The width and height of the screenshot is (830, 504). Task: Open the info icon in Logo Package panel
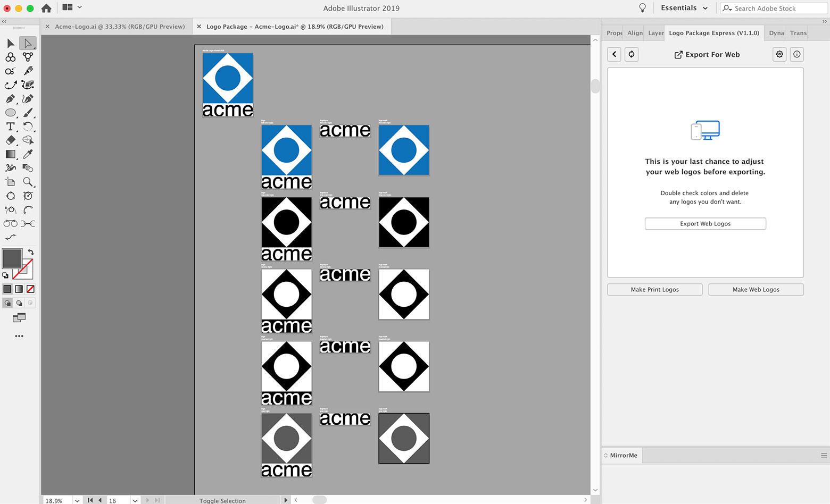coord(796,54)
